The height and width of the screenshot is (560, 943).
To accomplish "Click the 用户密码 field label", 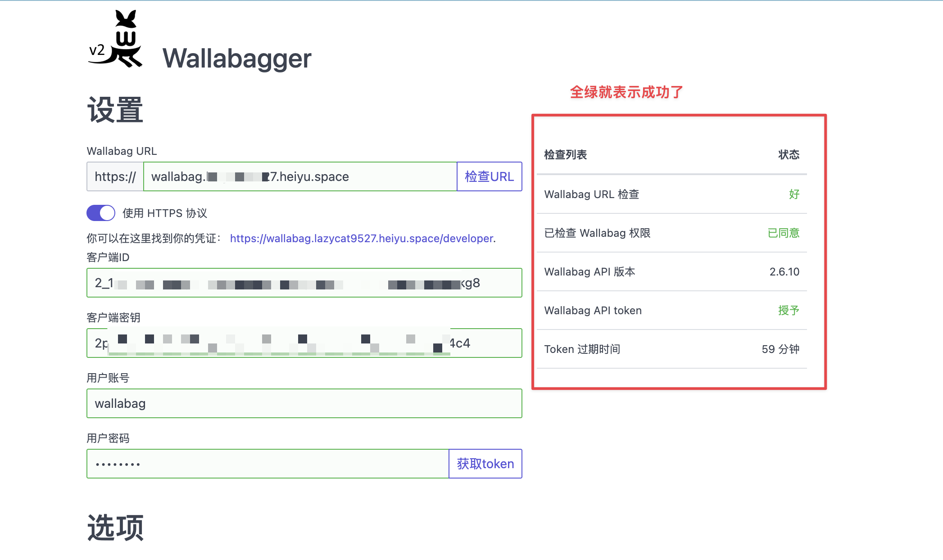I will 108,438.
